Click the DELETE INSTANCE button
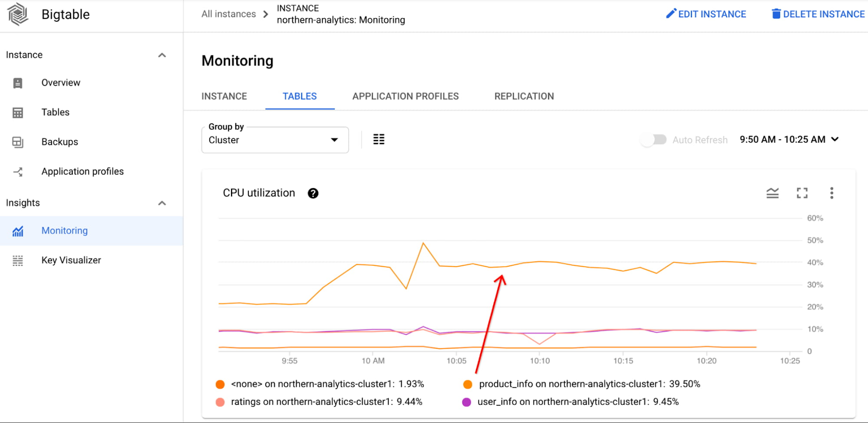The image size is (868, 423). click(818, 14)
